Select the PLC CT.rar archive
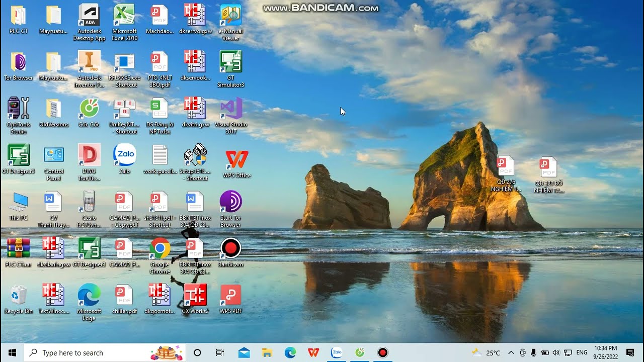Viewport: 644px width, 362px height. pos(19,252)
